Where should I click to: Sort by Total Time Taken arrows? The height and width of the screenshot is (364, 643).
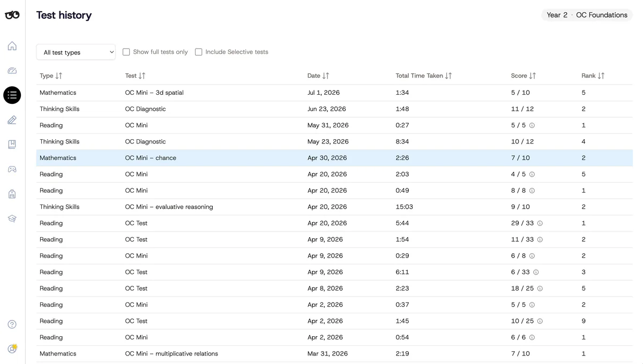448,76
